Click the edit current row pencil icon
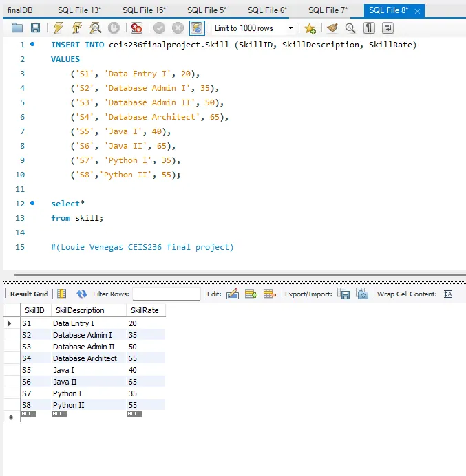The image size is (466, 476). (x=233, y=294)
